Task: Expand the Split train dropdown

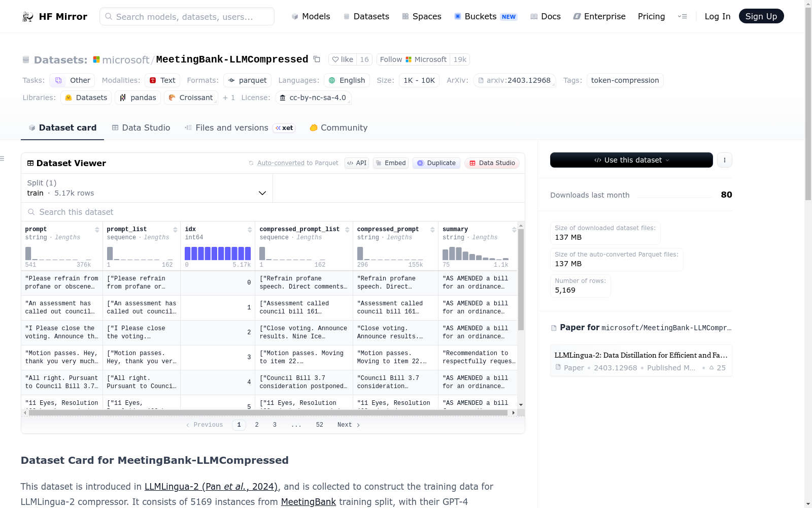Action: click(147, 188)
